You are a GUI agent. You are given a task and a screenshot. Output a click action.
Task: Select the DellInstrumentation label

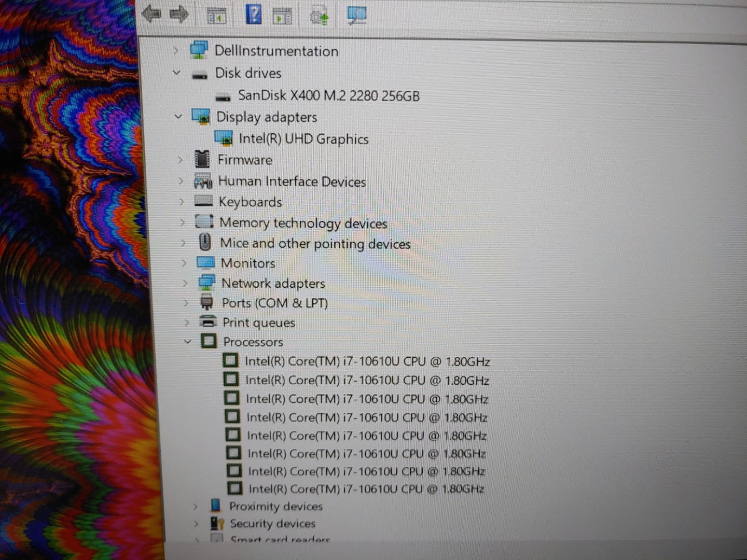pyautogui.click(x=276, y=51)
